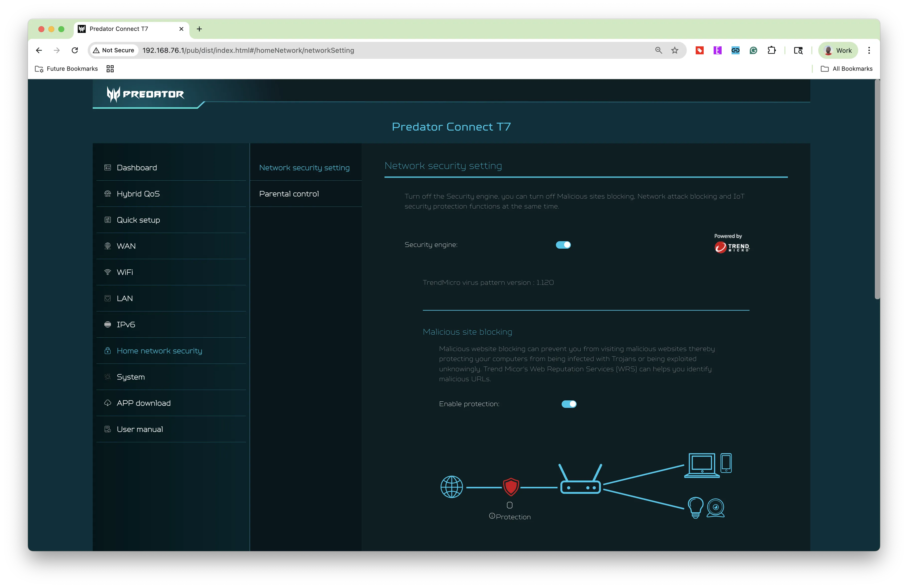Open the Hybrid QoS menu item
This screenshot has width=908, height=588.
tap(171, 194)
